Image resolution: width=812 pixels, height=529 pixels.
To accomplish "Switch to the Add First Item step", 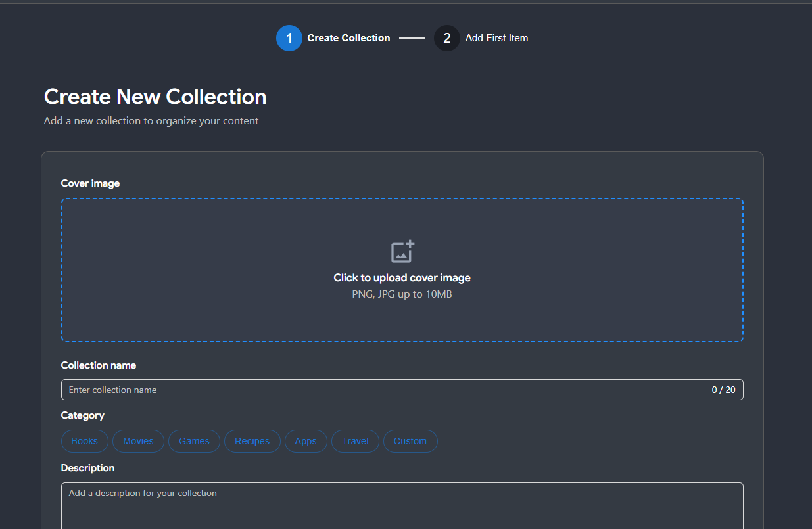I will coord(496,38).
